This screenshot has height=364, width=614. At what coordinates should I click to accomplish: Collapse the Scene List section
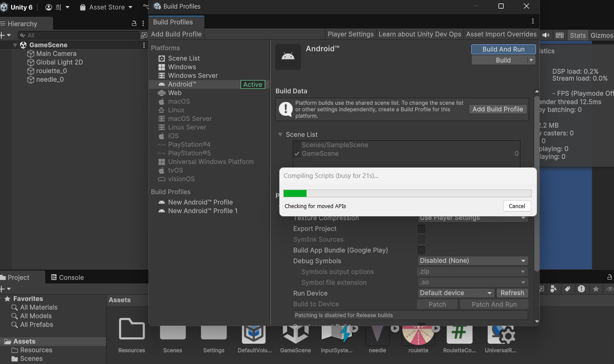(280, 134)
